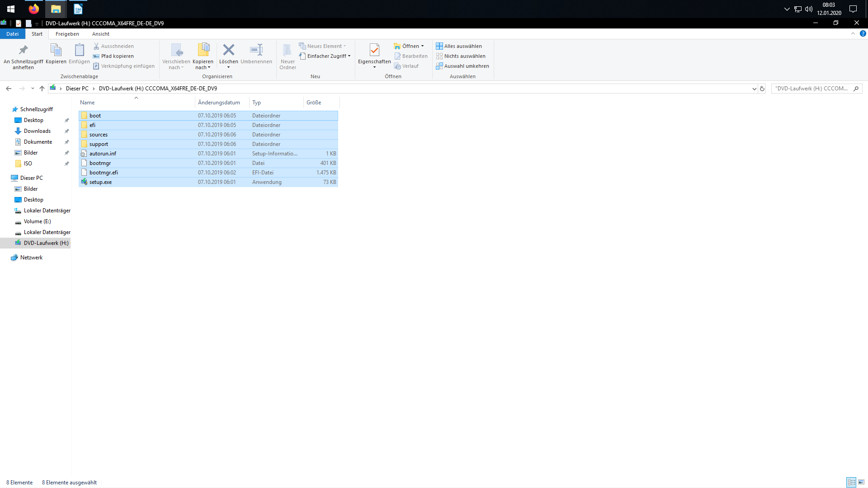
Task: Click Bearbeiten in the ribbon
Action: [x=411, y=56]
